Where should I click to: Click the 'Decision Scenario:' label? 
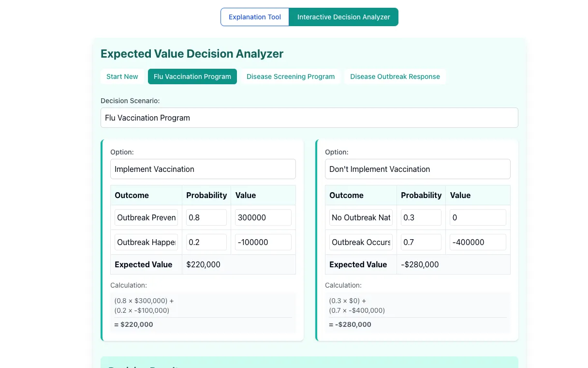[130, 101]
